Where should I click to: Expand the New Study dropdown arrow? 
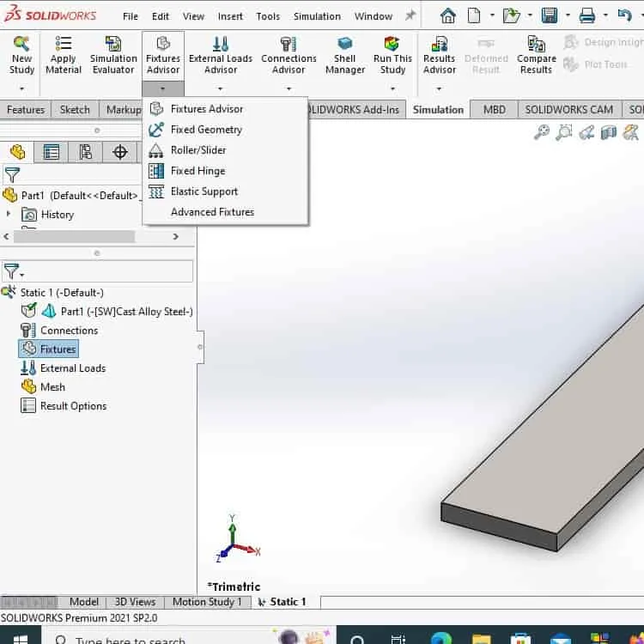pyautogui.click(x=21, y=88)
